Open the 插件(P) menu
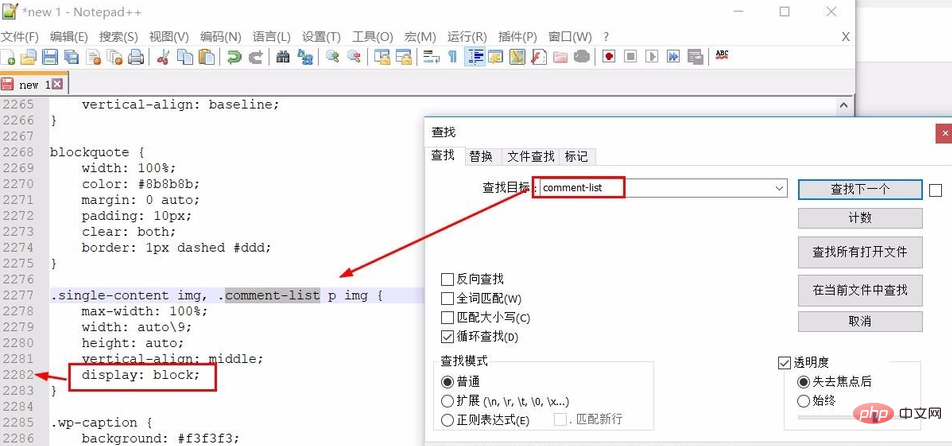Screen dimensions: 952x446 coord(516,37)
